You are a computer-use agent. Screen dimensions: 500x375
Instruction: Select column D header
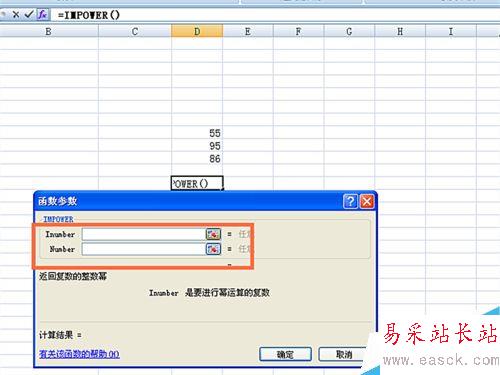click(197, 32)
